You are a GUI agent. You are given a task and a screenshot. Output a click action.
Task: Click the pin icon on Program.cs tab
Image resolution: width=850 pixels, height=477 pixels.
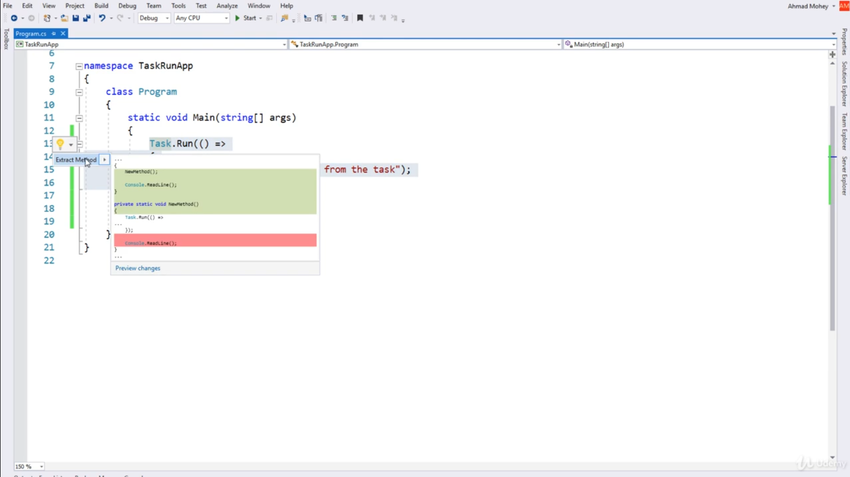coord(54,34)
